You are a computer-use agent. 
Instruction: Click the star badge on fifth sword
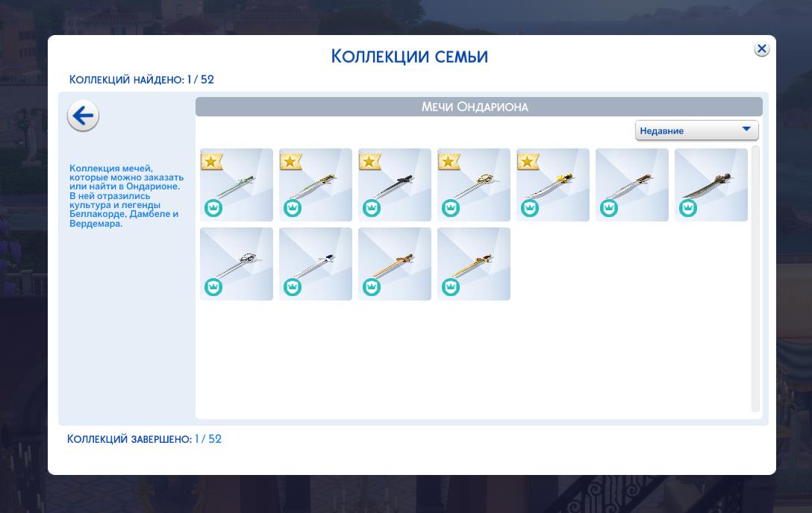click(528, 161)
